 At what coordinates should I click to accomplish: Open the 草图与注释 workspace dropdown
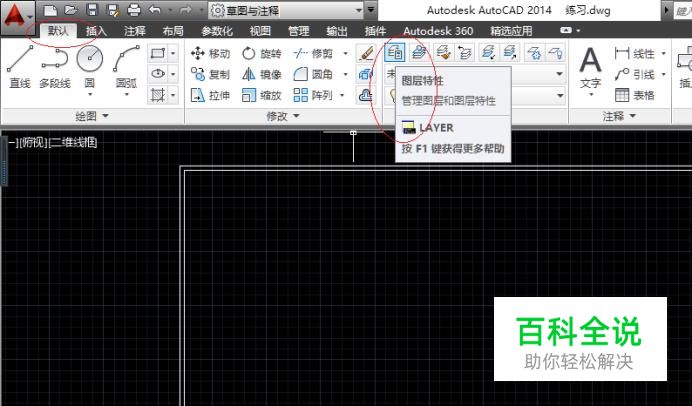click(x=359, y=10)
